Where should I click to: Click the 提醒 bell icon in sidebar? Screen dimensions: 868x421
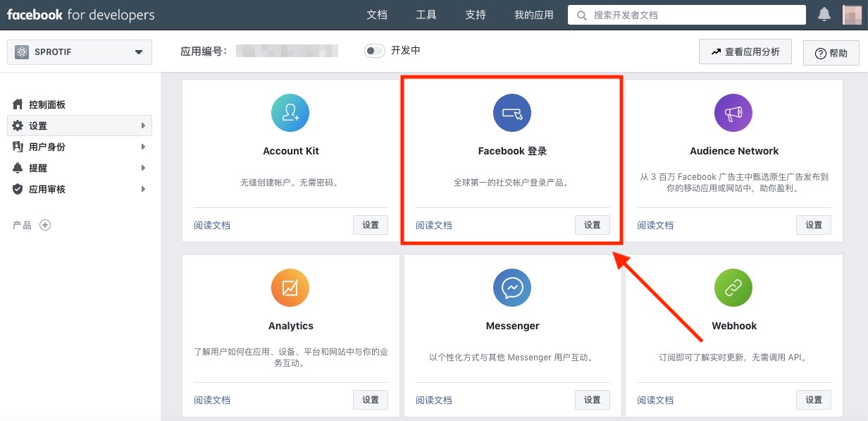pos(18,168)
